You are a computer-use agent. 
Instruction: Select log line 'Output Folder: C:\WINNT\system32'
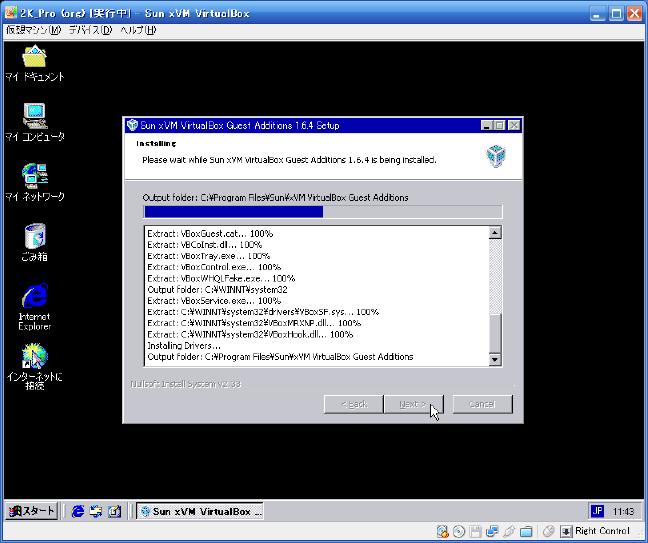click(x=217, y=289)
